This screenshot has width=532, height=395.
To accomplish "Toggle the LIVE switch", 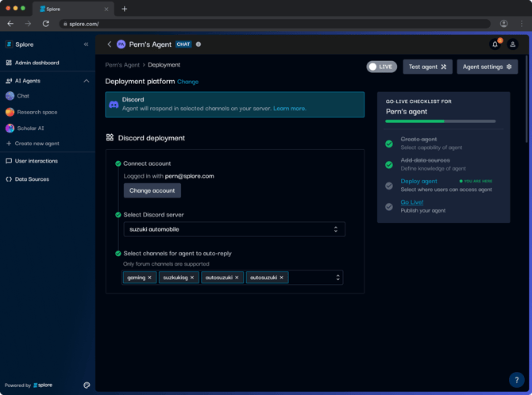I will point(382,67).
